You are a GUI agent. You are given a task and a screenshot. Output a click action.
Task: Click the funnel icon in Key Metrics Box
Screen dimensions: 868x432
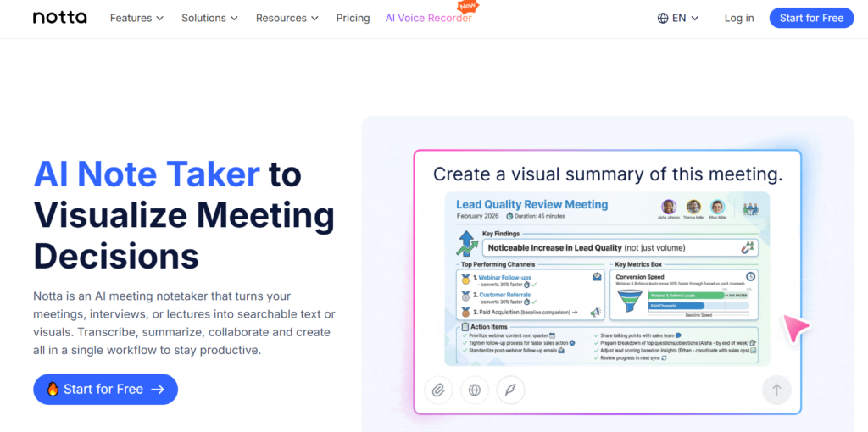pyautogui.click(x=630, y=302)
